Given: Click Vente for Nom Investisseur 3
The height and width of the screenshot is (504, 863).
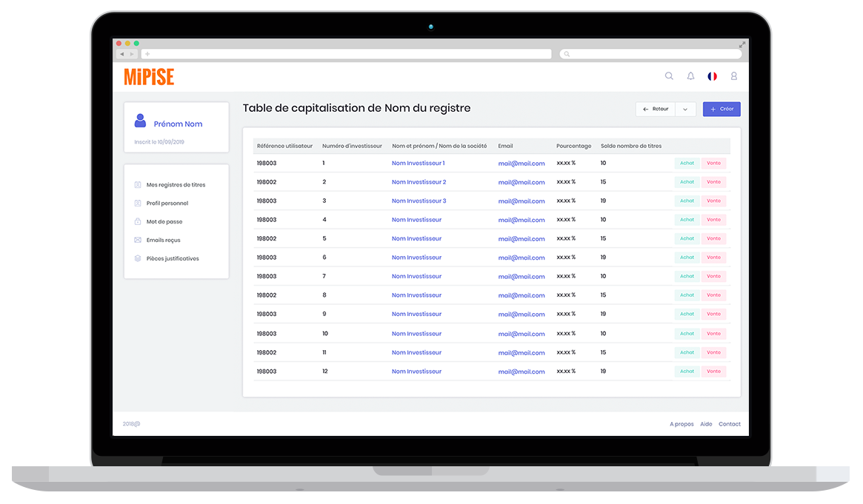Looking at the screenshot, I should (x=714, y=201).
